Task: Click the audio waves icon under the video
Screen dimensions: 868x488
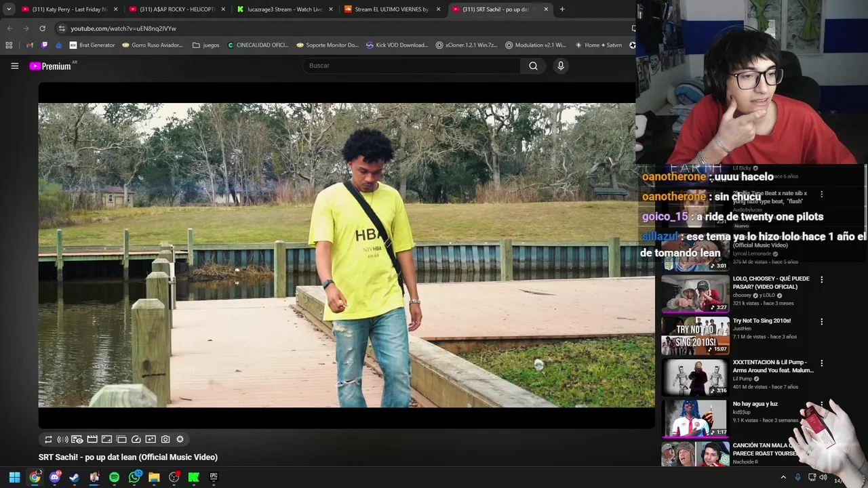Action: 62,439
